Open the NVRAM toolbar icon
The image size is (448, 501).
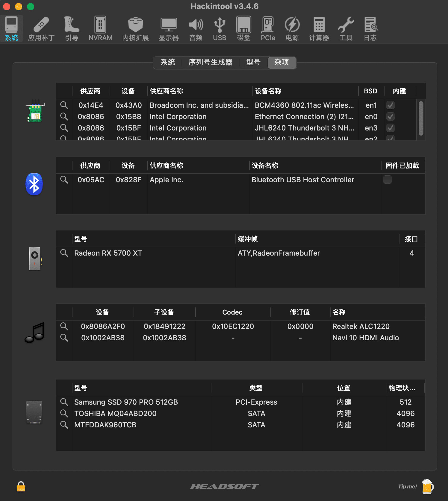(x=100, y=29)
